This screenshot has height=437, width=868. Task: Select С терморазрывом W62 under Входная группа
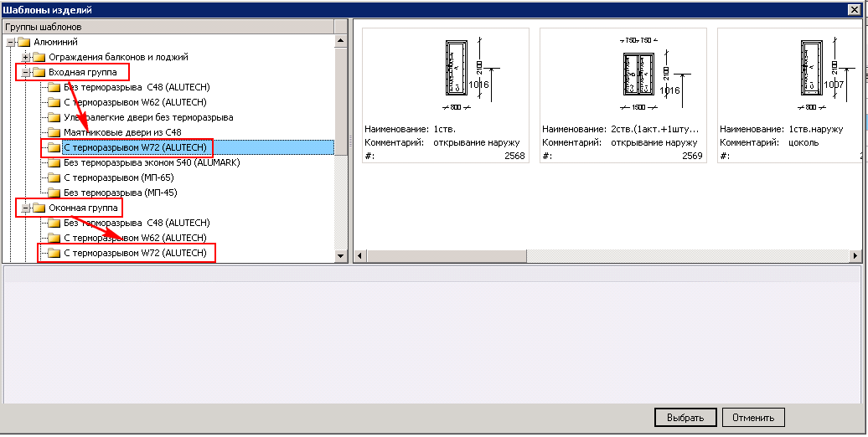pos(135,102)
